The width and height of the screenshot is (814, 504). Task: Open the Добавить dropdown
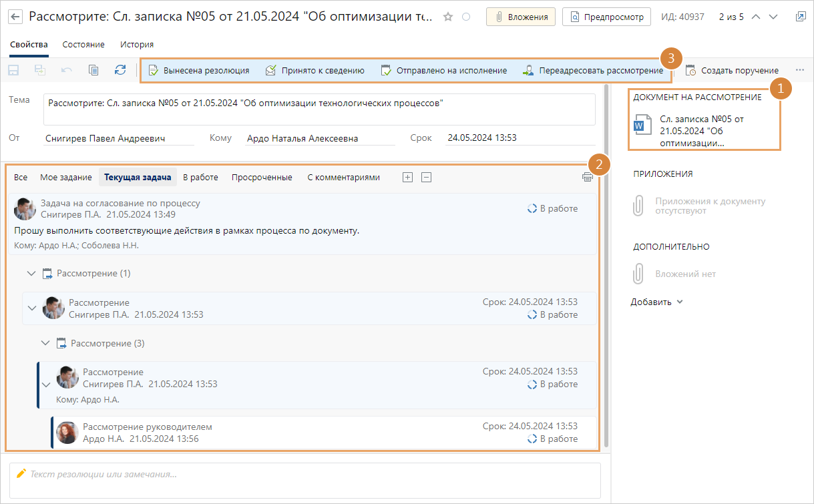point(656,302)
